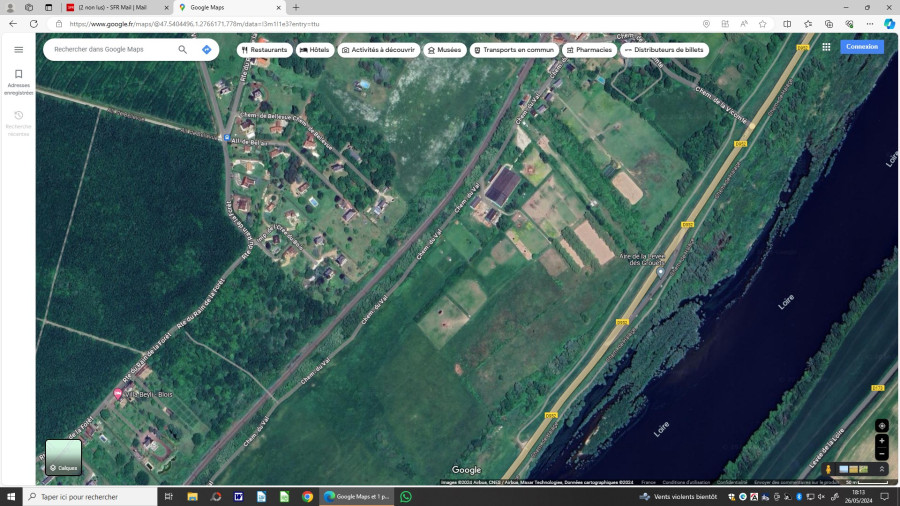
Task: Click the blue Connexion button
Action: [861, 46]
